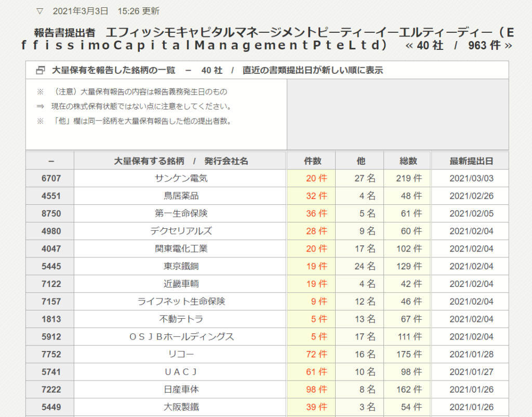Open the ＵＡＣＪ company entry
Image resolution: width=532 pixels, height=417 pixels.
tap(181, 372)
